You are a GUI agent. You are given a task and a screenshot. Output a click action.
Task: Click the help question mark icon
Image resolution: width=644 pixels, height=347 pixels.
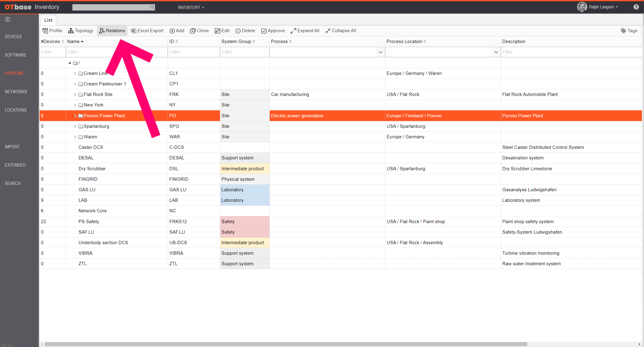pyautogui.click(x=636, y=7)
